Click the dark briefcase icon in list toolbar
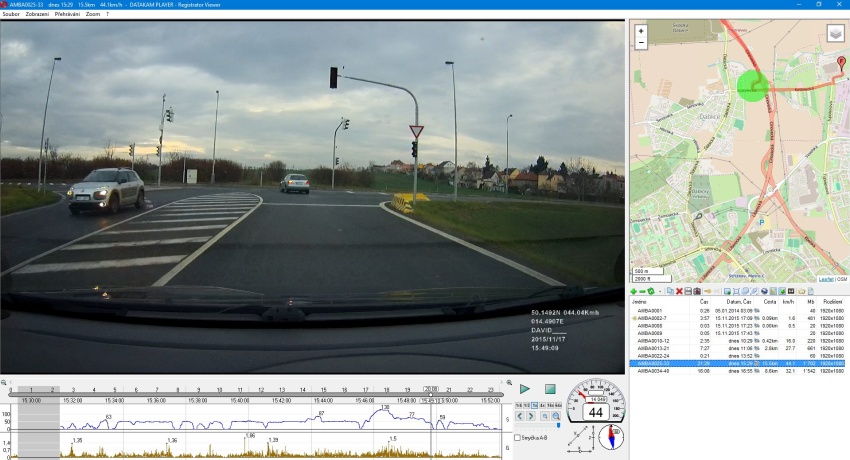 pos(697,291)
